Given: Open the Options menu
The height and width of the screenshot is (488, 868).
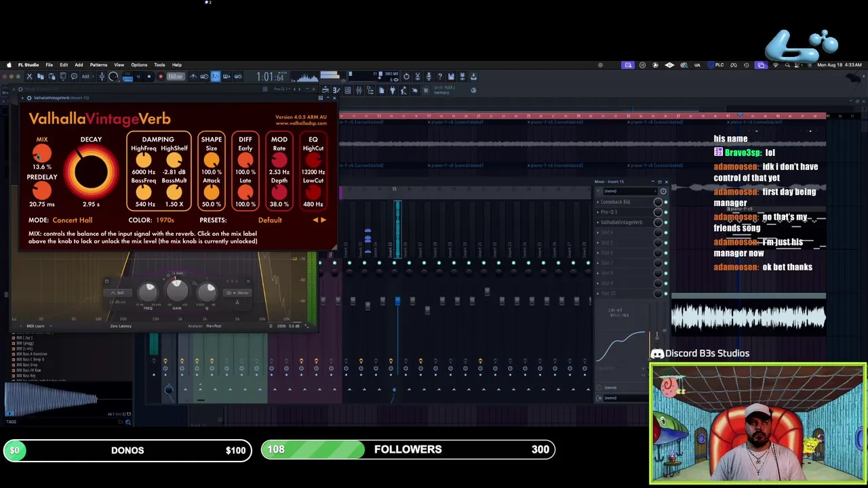Looking at the screenshot, I should click(x=139, y=65).
